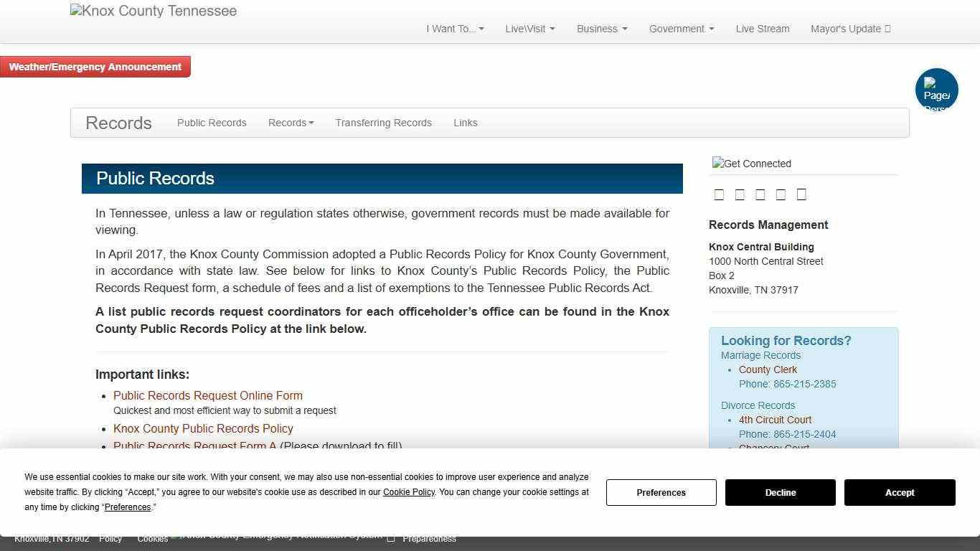Image resolution: width=980 pixels, height=551 pixels.
Task: Open the Records dropdown in the Records navbar
Action: click(x=291, y=123)
